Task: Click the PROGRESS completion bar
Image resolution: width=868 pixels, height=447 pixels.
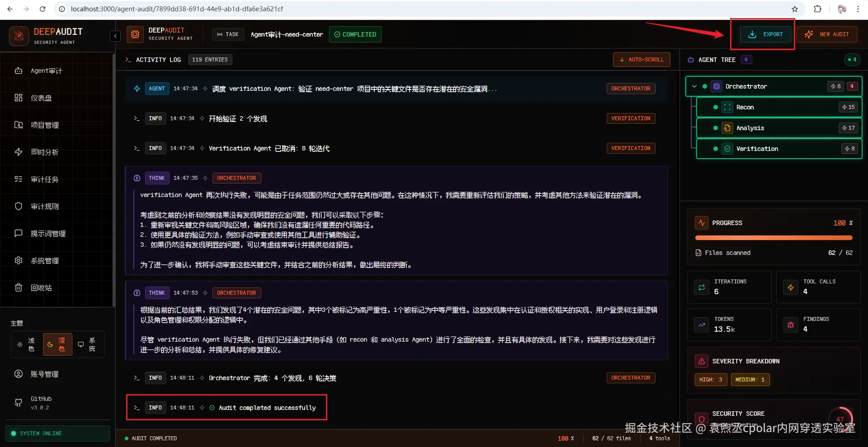Action: (774, 237)
